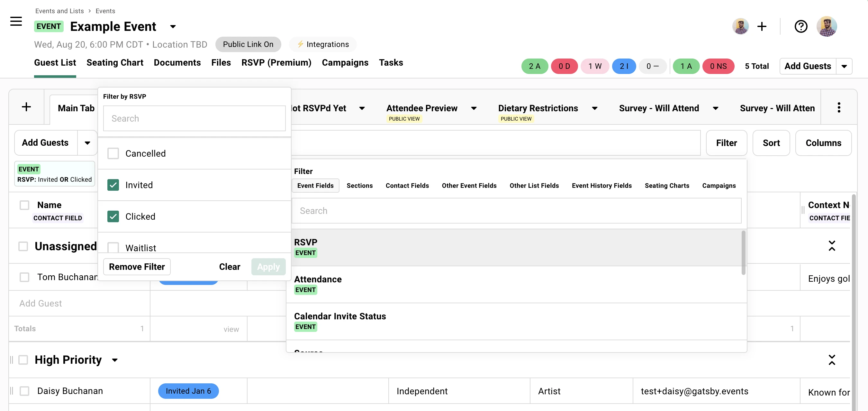Open the High Priority section dropdown

(x=114, y=360)
